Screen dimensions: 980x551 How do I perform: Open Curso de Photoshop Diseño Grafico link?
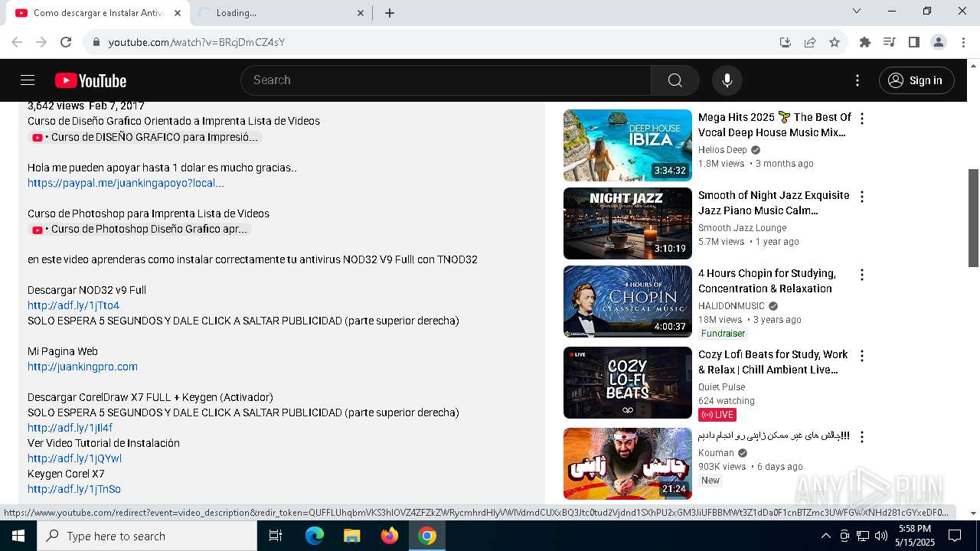click(x=139, y=229)
